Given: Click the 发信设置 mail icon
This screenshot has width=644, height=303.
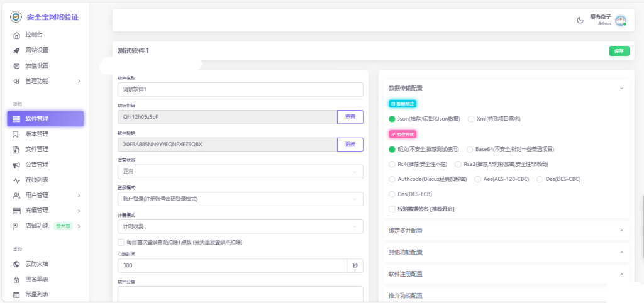Looking at the screenshot, I should pyautogui.click(x=16, y=65).
